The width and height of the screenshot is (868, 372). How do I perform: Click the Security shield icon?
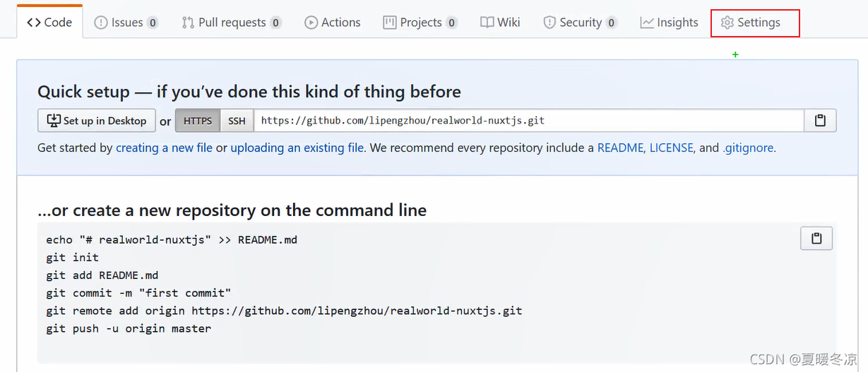point(549,23)
